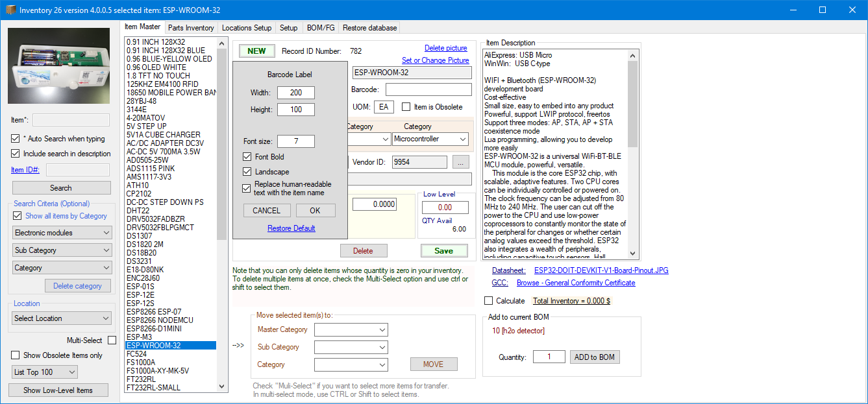
Task: Check the Item is Obsolete box
Action: coord(406,107)
